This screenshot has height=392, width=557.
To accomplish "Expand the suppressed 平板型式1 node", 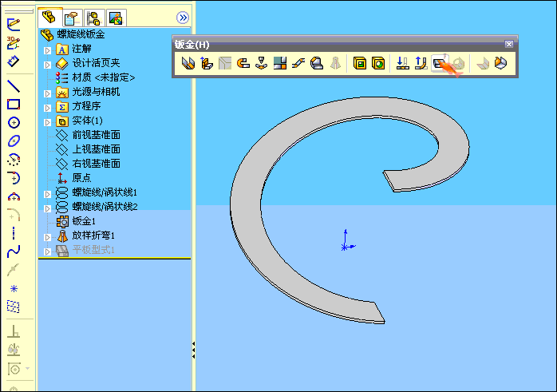I will [x=47, y=251].
